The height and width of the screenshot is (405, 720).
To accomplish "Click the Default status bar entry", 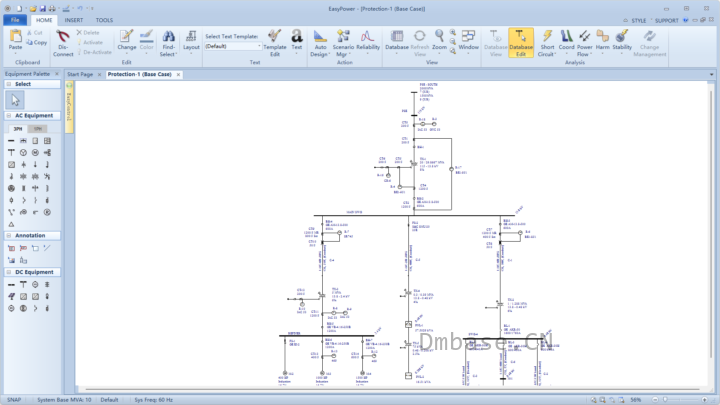I will point(109,399).
